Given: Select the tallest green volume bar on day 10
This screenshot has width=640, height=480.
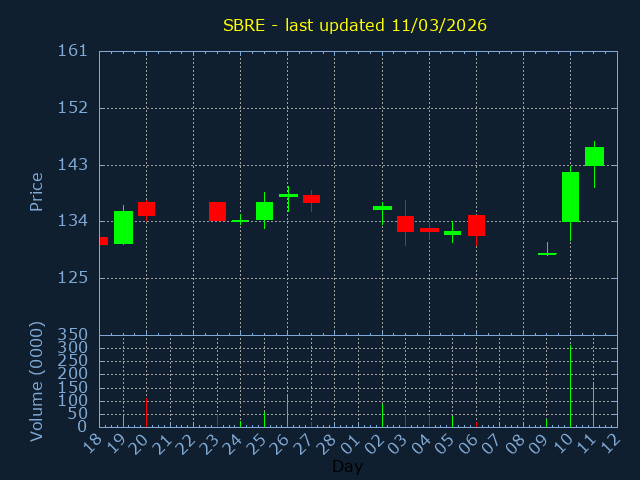Looking at the screenshot, I should (570, 386).
